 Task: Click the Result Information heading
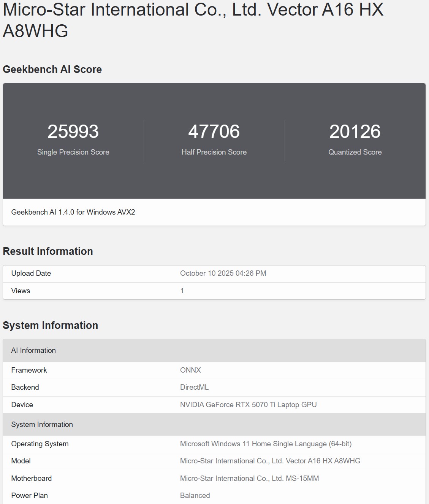[x=48, y=251]
